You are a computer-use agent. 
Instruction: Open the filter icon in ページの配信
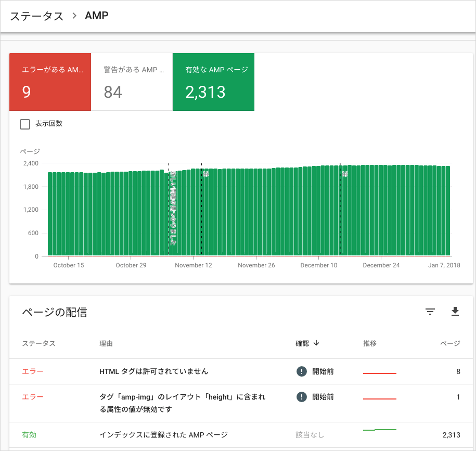click(x=430, y=312)
